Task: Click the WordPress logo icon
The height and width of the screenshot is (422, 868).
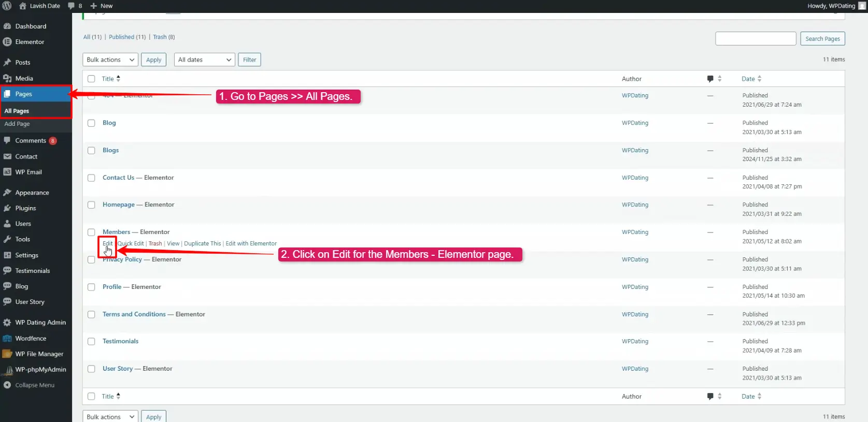Action: pos(7,6)
